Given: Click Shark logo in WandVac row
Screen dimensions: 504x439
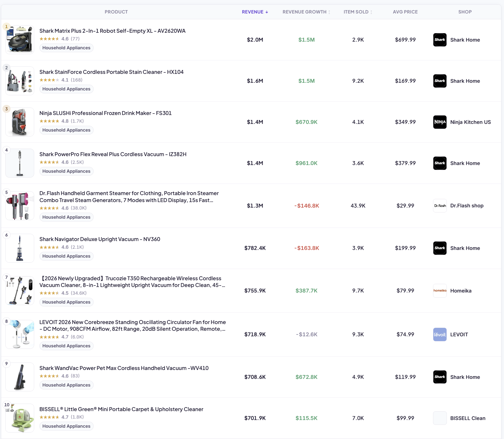Looking at the screenshot, I should tap(440, 377).
